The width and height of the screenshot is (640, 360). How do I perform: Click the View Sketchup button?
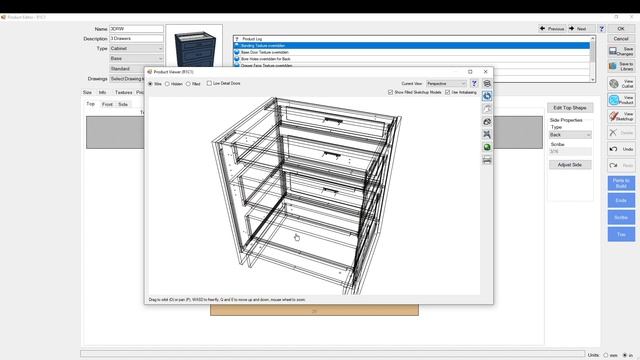621,116
